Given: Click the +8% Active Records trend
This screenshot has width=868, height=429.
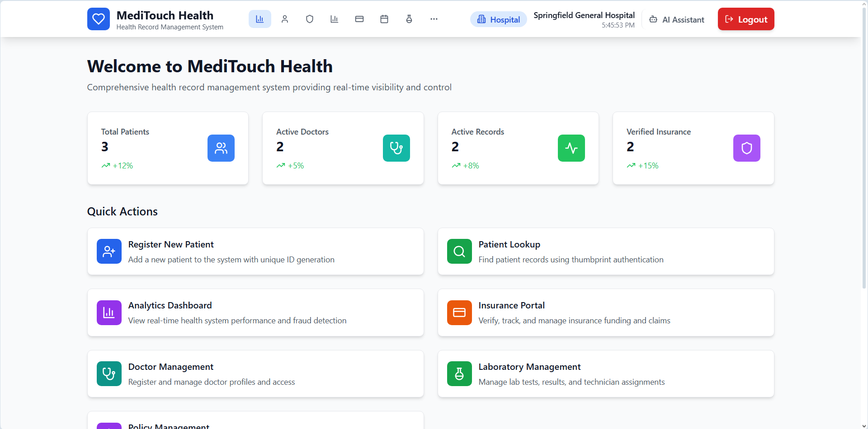Looking at the screenshot, I should click(465, 166).
